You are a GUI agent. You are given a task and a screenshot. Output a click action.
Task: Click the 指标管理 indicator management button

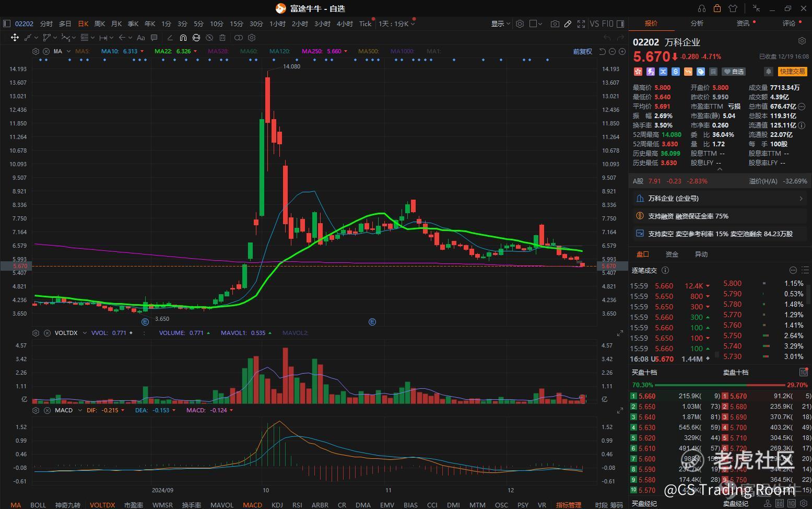pyautogui.click(x=568, y=505)
